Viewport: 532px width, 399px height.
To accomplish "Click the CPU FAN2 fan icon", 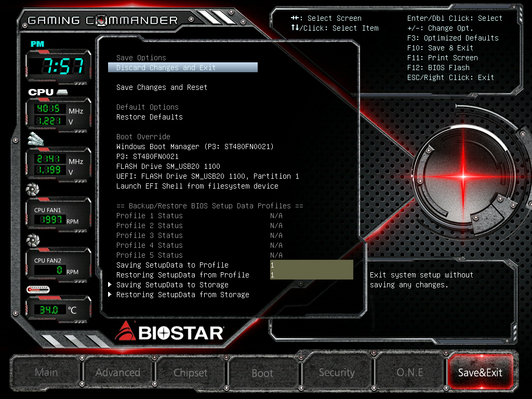I will click(x=33, y=240).
